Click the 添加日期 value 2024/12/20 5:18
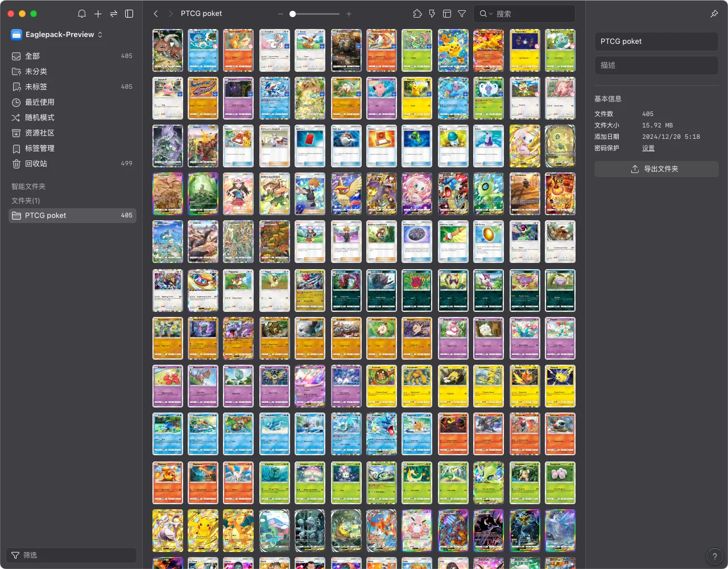Screen dimensions: 728x569 tap(671, 137)
